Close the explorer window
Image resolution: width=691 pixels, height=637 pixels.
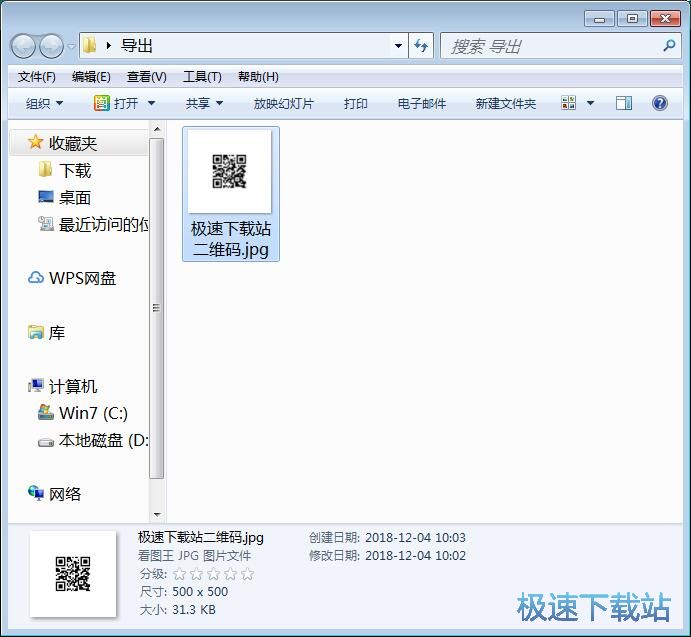(665, 19)
